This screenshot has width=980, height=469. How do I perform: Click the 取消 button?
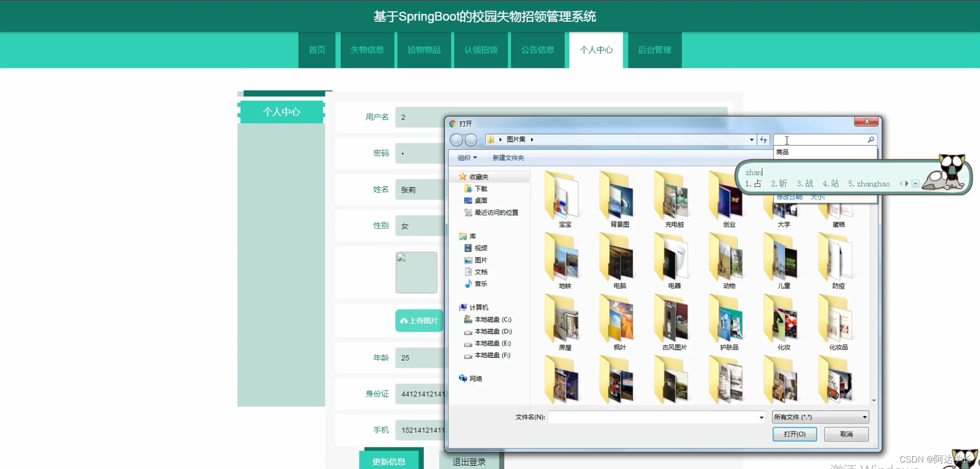click(x=846, y=434)
